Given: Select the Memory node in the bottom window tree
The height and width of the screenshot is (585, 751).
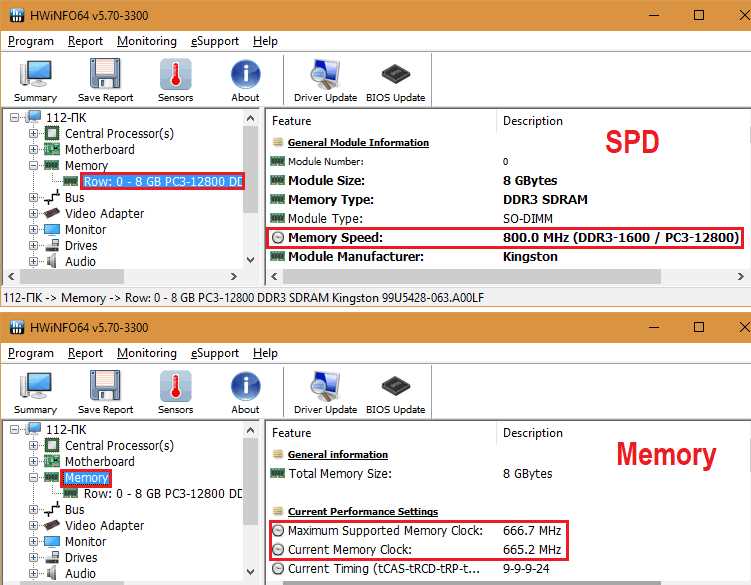Looking at the screenshot, I should [x=86, y=478].
